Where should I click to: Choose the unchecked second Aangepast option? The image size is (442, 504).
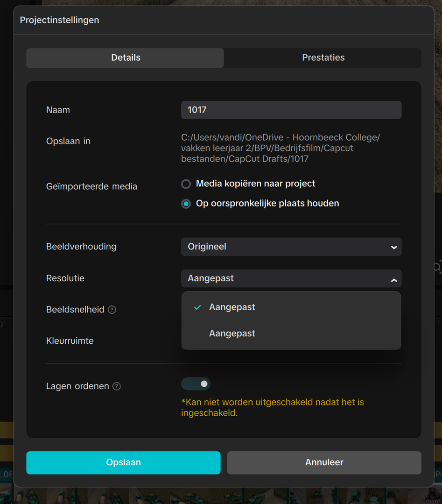pos(232,334)
